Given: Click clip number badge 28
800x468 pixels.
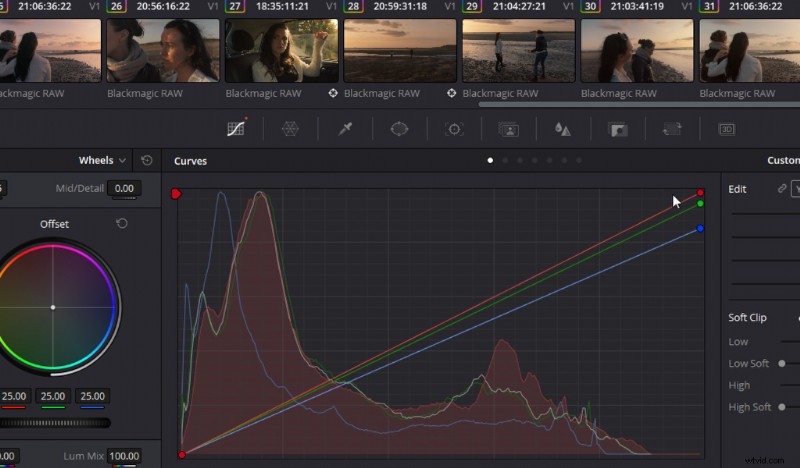Looking at the screenshot, I should pyautogui.click(x=353, y=6).
